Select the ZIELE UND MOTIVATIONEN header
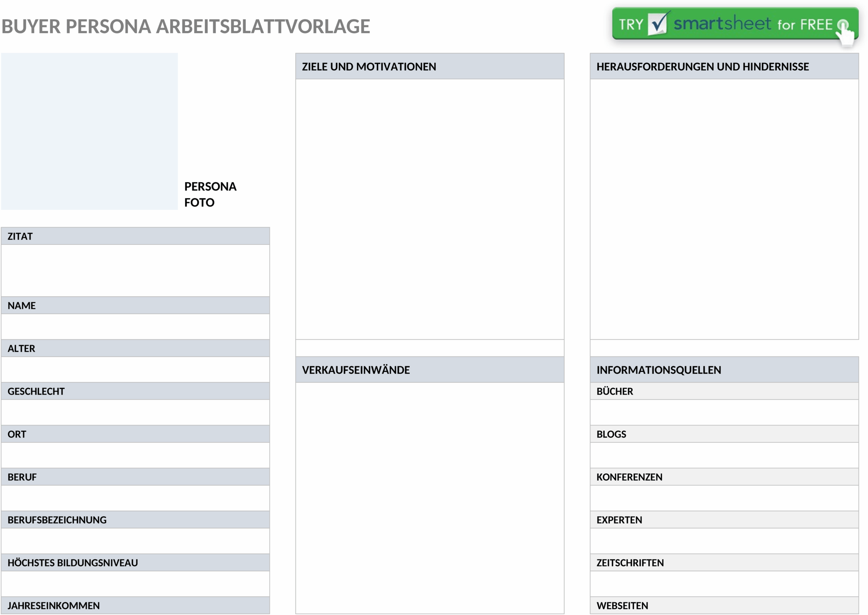Image resolution: width=868 pixels, height=615 pixels. (x=430, y=66)
